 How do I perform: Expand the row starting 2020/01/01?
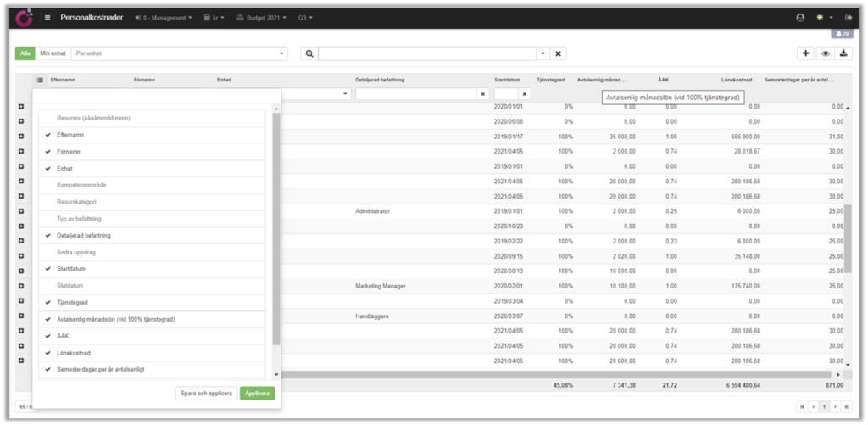[x=21, y=106]
